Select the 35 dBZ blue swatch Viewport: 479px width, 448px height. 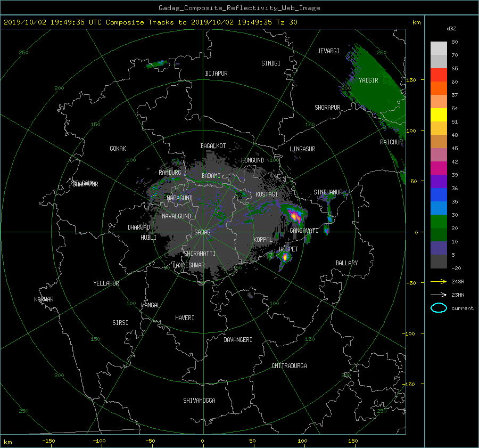(x=439, y=195)
